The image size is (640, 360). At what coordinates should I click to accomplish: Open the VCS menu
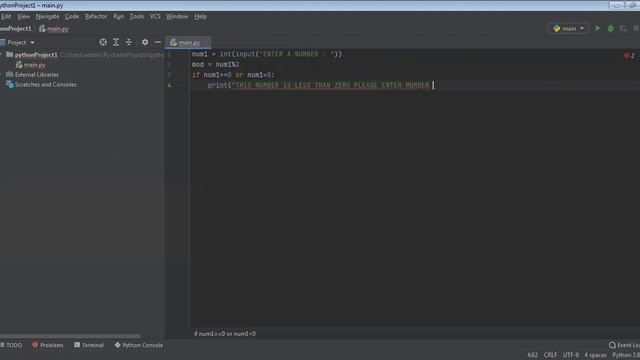tap(155, 16)
